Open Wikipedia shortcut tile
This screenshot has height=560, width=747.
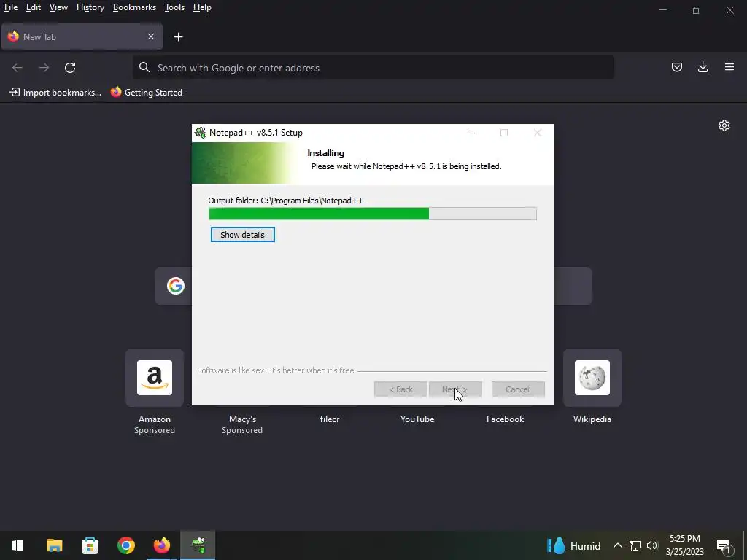(x=592, y=378)
